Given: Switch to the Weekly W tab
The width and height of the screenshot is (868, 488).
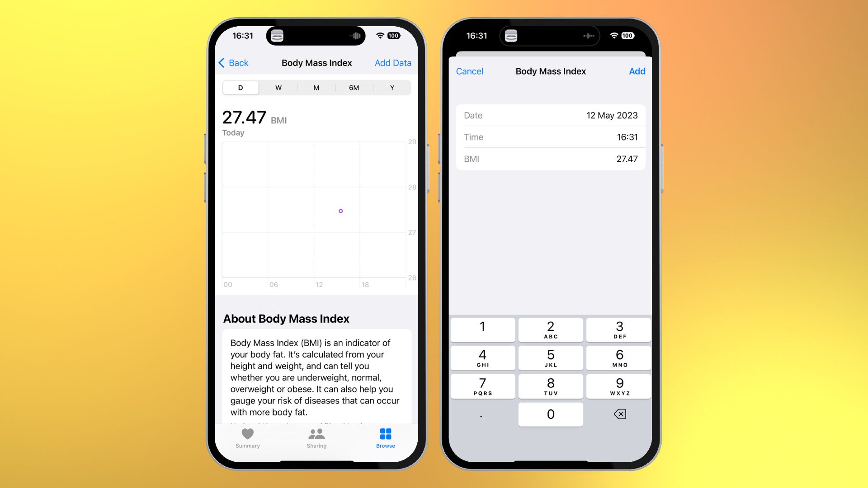Looking at the screenshot, I should coord(278,87).
